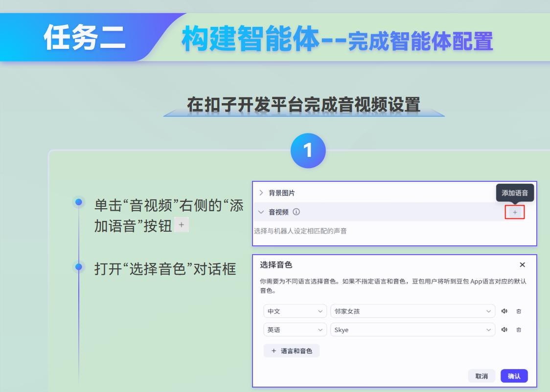Click the heading 在扣子开发平台完成音视频设置

[x=304, y=105]
